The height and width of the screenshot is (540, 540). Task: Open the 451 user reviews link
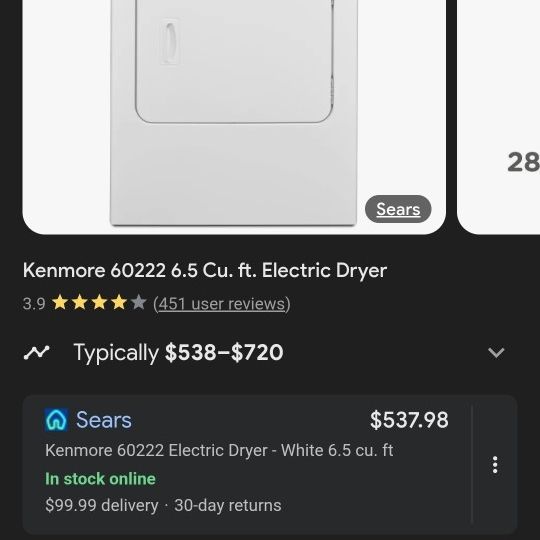click(x=222, y=304)
